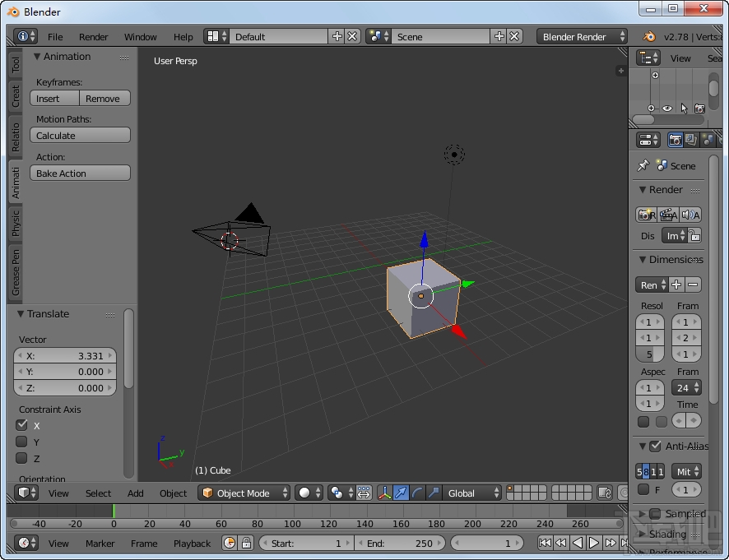Viewport: 729px width, 560px height.
Task: Click the X vector value slider field
Action: (65, 356)
